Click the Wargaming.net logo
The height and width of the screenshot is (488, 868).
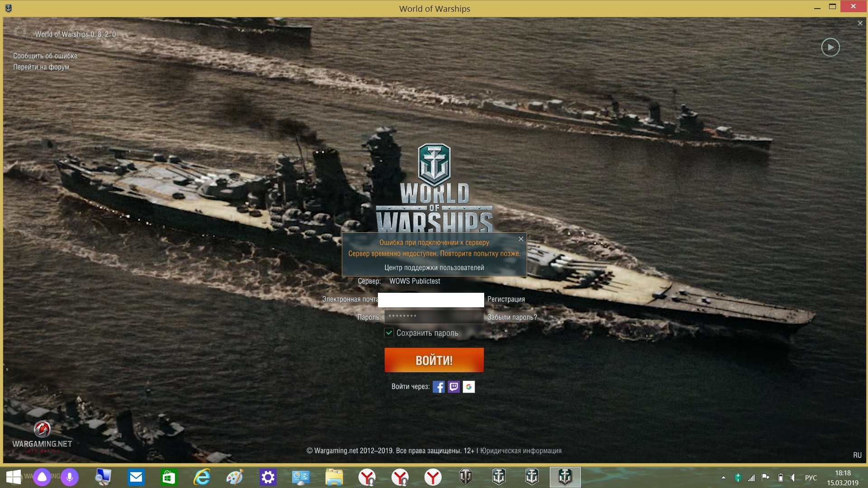point(42,437)
